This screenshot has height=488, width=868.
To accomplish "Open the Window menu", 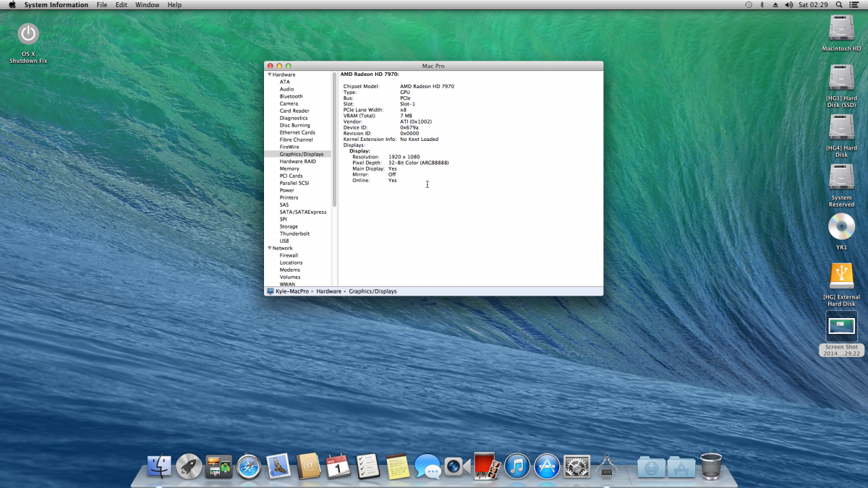I will point(147,5).
